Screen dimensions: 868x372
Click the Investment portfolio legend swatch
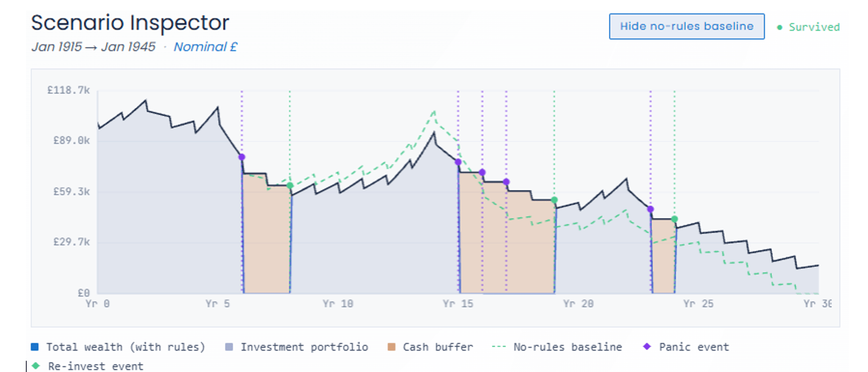[x=229, y=347]
